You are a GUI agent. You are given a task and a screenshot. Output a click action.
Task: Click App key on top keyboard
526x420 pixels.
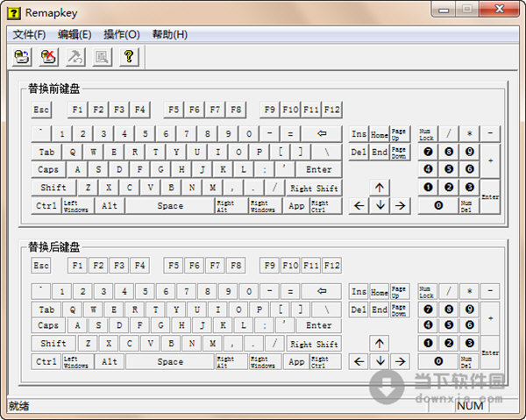(x=296, y=206)
